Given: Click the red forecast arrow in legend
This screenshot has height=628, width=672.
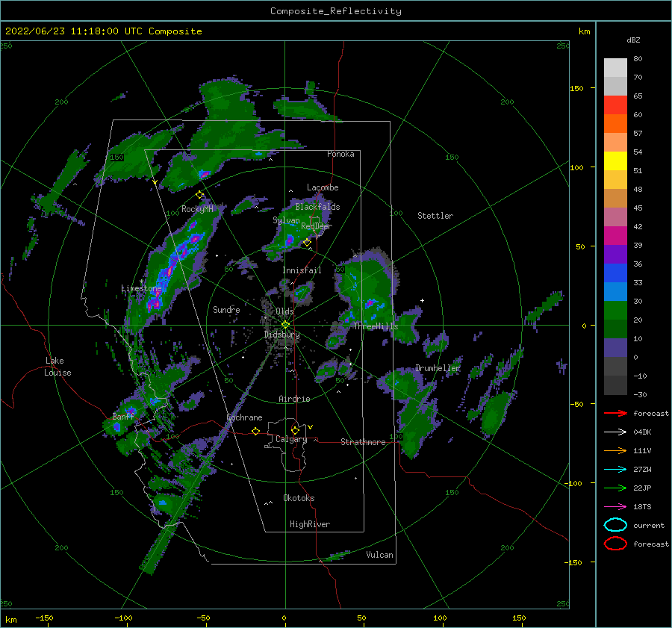Looking at the screenshot, I should (615, 413).
